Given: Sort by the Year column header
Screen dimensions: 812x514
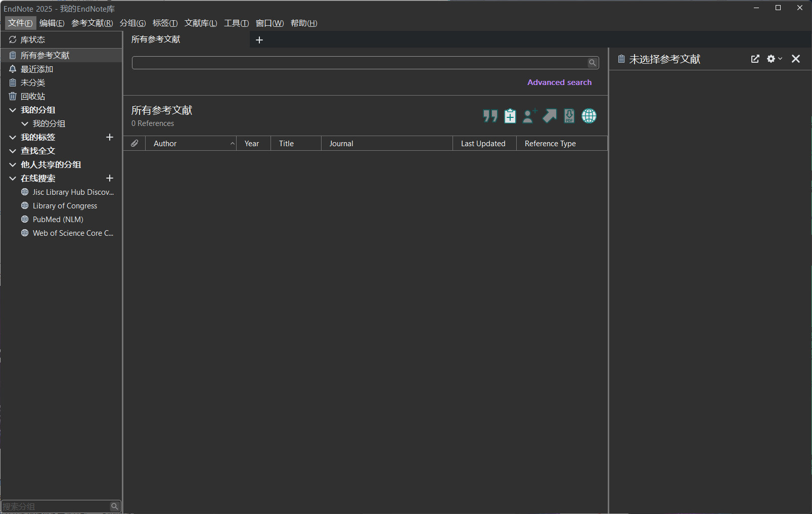Looking at the screenshot, I should pos(253,143).
